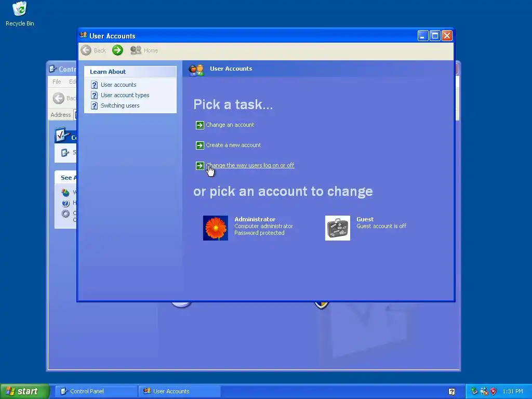Click green arrow icon next to 'Create a new account'
This screenshot has width=532, height=399.
(x=200, y=145)
